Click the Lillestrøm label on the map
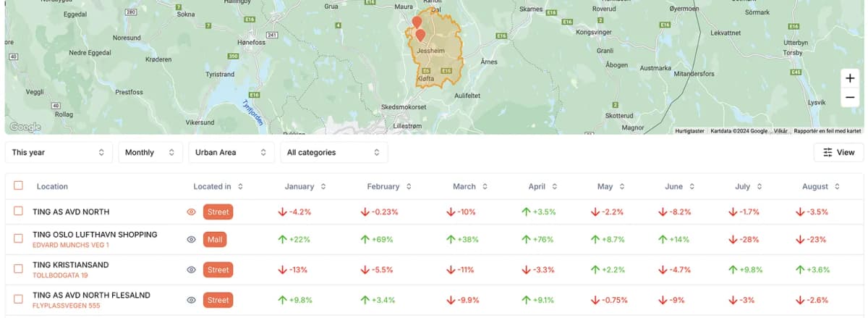Image resolution: width=868 pixels, height=318 pixels. point(406,126)
